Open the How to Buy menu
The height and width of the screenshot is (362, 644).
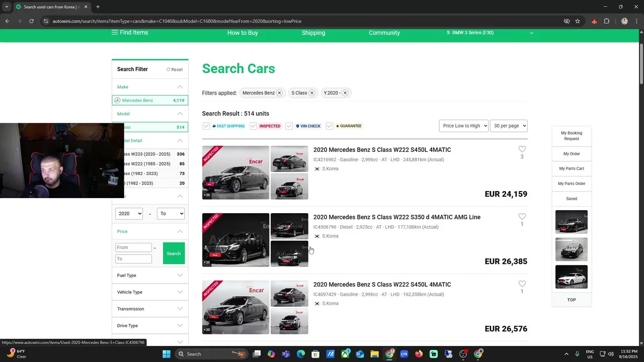(x=243, y=33)
